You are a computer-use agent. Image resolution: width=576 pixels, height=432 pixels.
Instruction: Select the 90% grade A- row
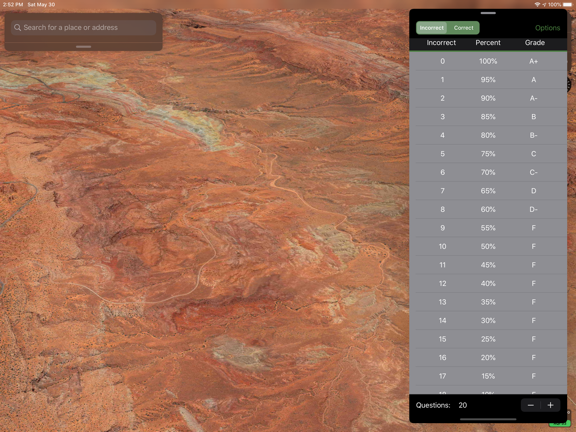point(488,98)
